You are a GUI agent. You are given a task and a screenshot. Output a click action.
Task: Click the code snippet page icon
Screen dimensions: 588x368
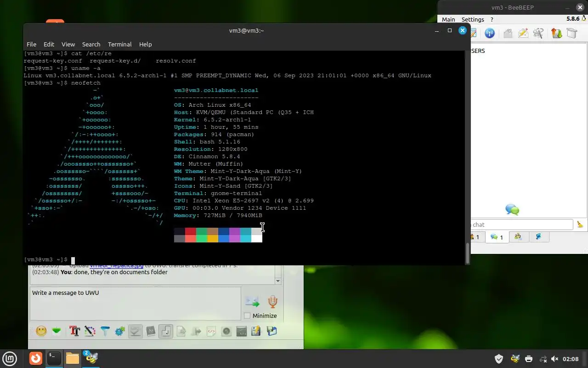tap(211, 331)
